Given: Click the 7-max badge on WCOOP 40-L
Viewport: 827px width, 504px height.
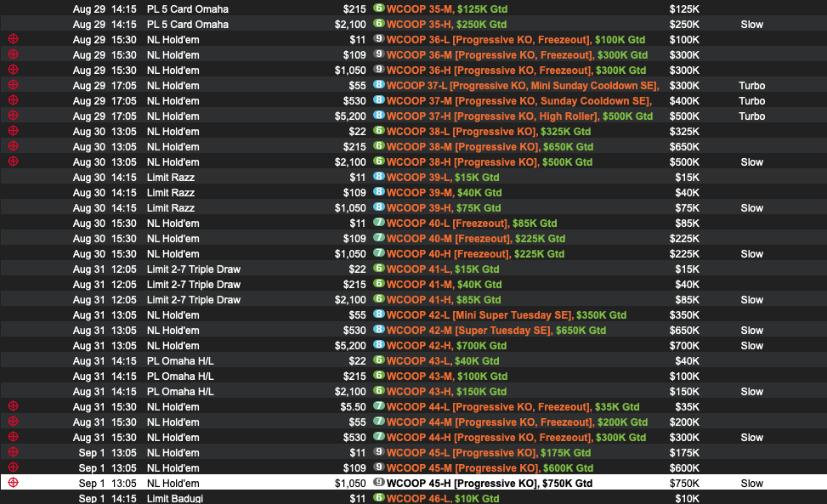Looking at the screenshot, I should pyautogui.click(x=379, y=222).
